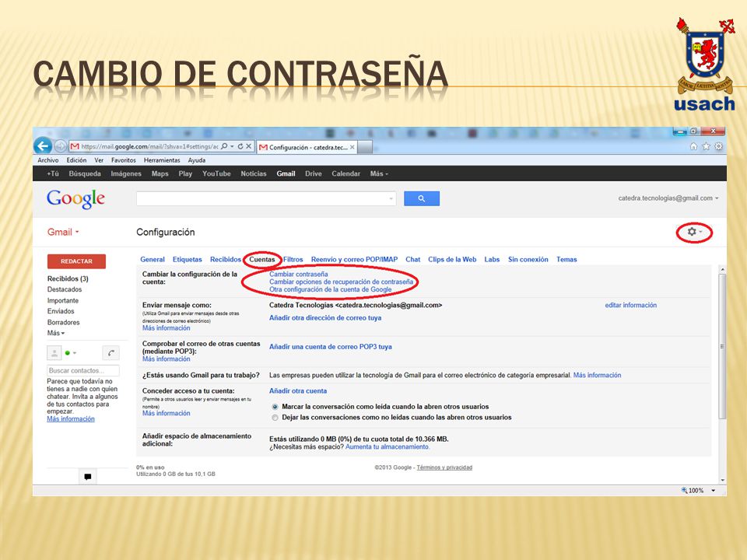Open the Edición menu

[76, 160]
